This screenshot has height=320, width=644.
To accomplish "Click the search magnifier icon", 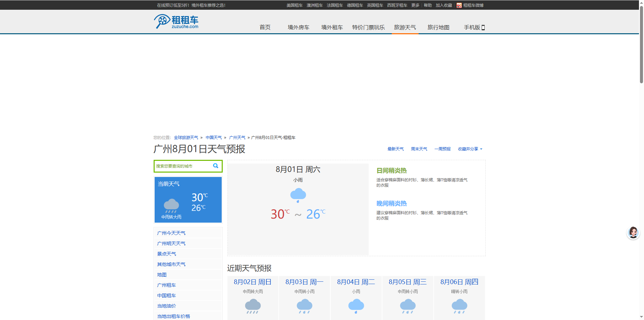I will [x=216, y=166].
